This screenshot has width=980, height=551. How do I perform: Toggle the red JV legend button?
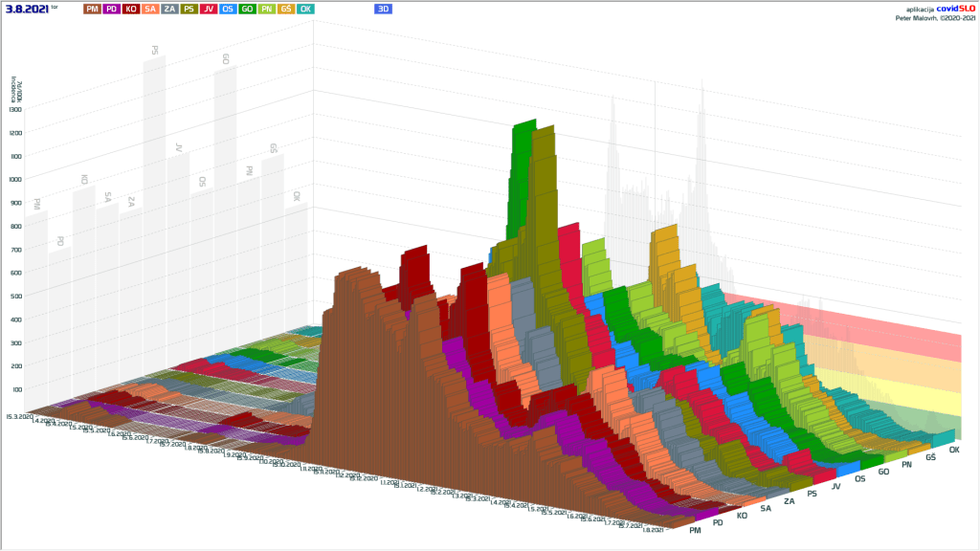coord(209,9)
